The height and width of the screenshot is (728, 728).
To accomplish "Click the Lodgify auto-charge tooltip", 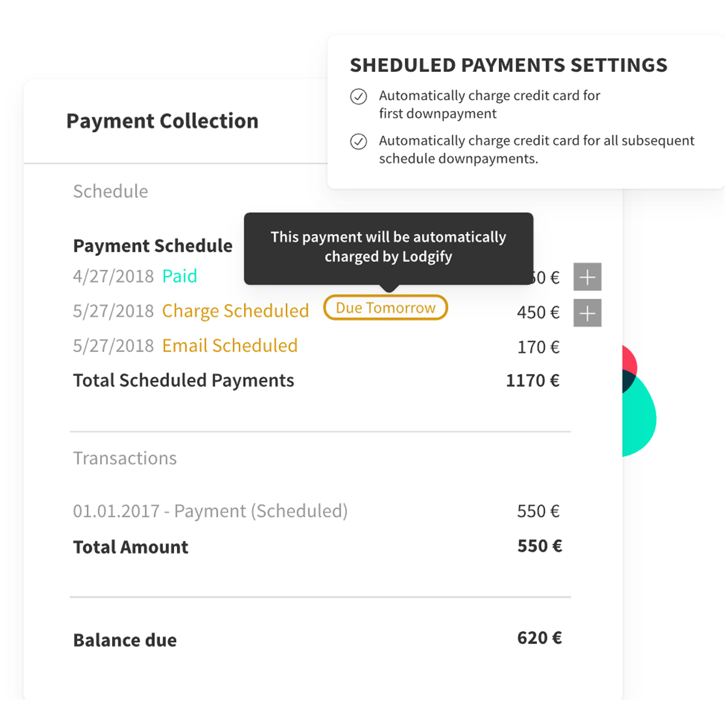I will (x=389, y=249).
